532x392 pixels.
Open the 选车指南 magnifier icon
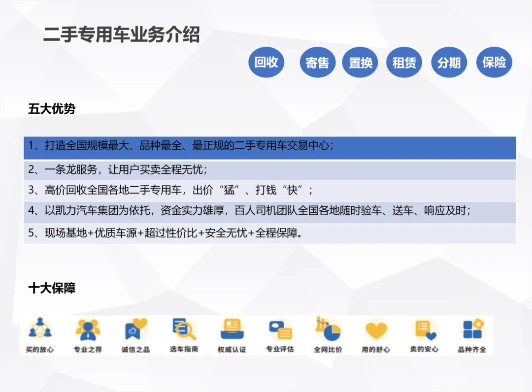point(184,329)
